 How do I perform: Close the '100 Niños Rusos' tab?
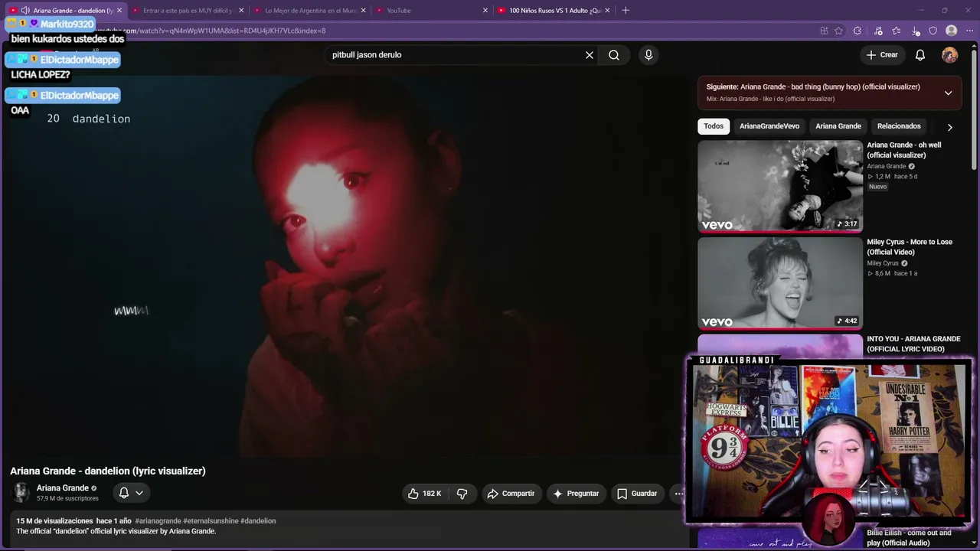click(607, 11)
